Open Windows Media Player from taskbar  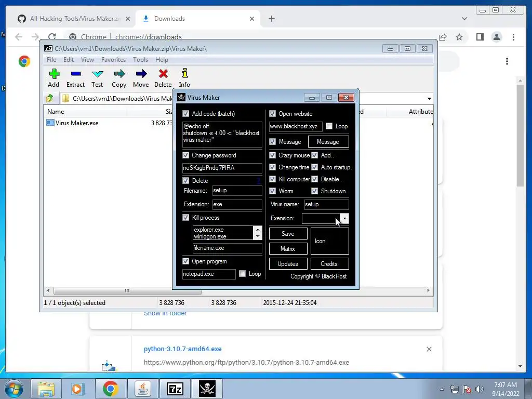[x=78, y=389]
